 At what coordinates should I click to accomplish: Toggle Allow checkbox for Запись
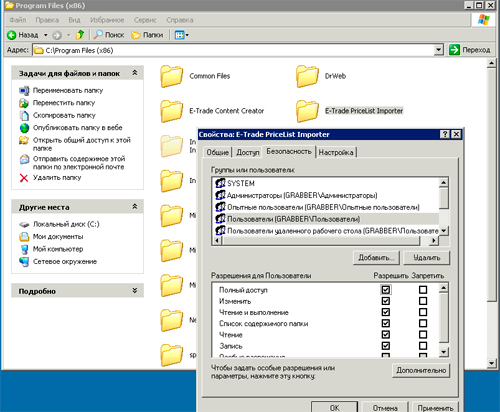pos(386,346)
